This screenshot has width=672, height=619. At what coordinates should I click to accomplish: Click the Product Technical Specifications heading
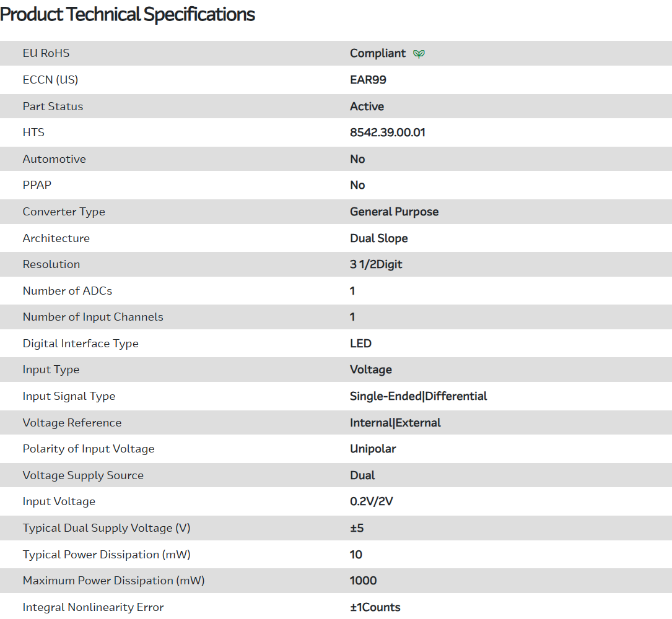coord(128,14)
